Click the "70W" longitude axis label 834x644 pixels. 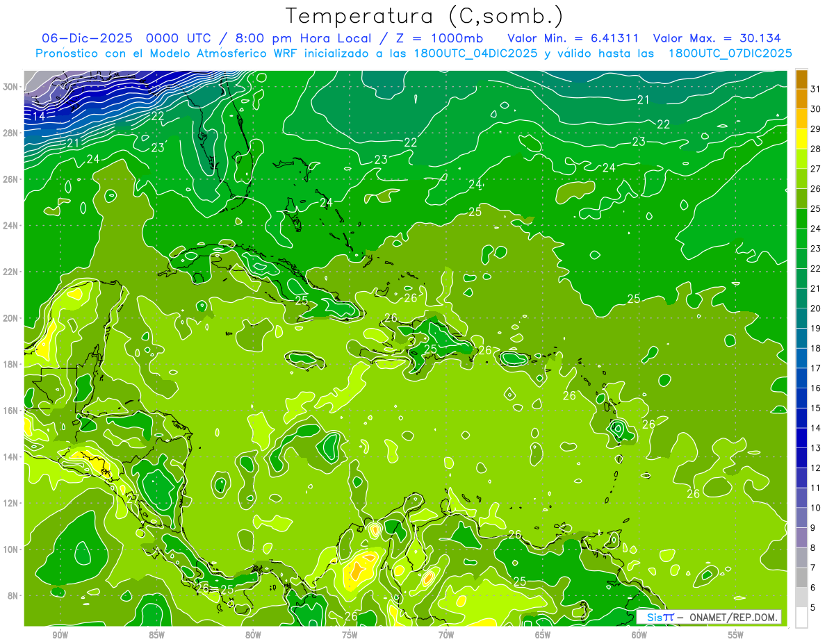pyautogui.click(x=446, y=635)
